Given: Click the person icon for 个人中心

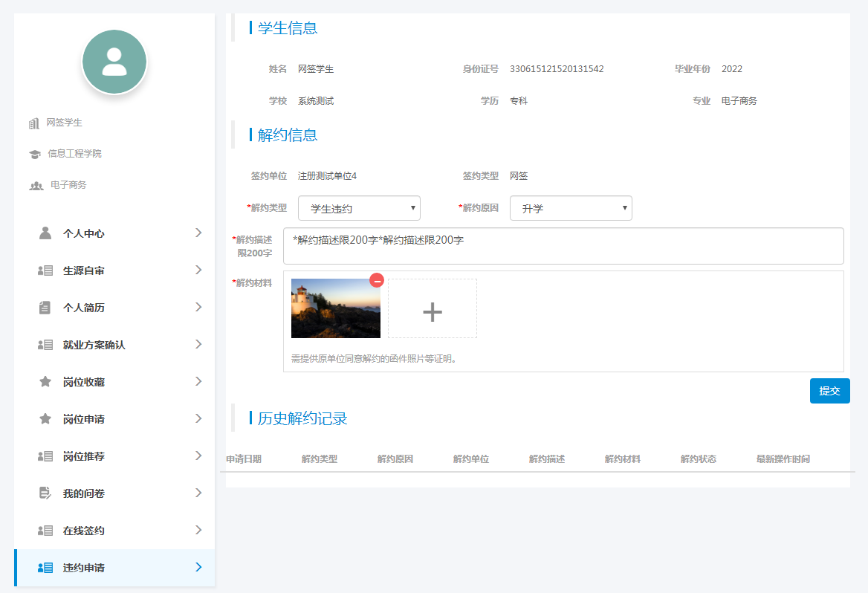Looking at the screenshot, I should [45, 233].
